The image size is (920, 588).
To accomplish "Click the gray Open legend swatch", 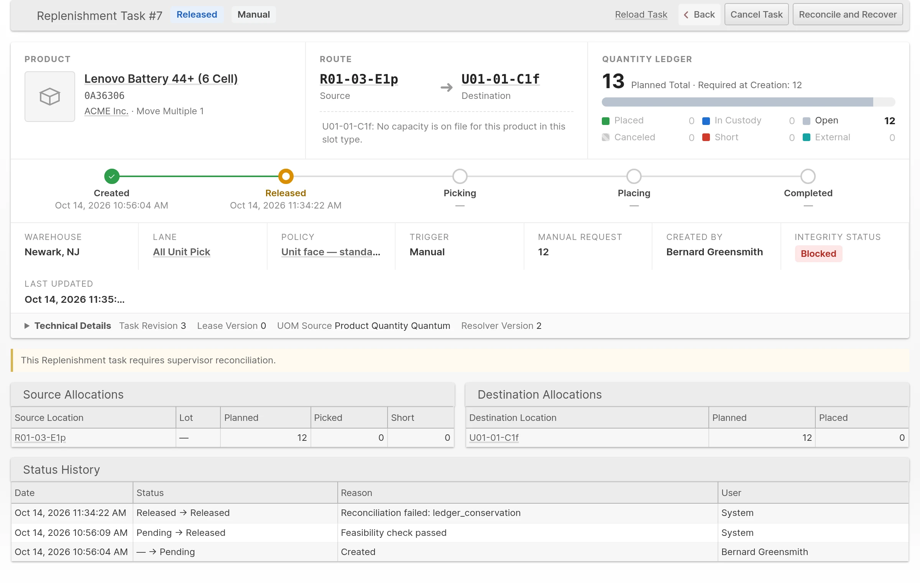I will coord(807,121).
